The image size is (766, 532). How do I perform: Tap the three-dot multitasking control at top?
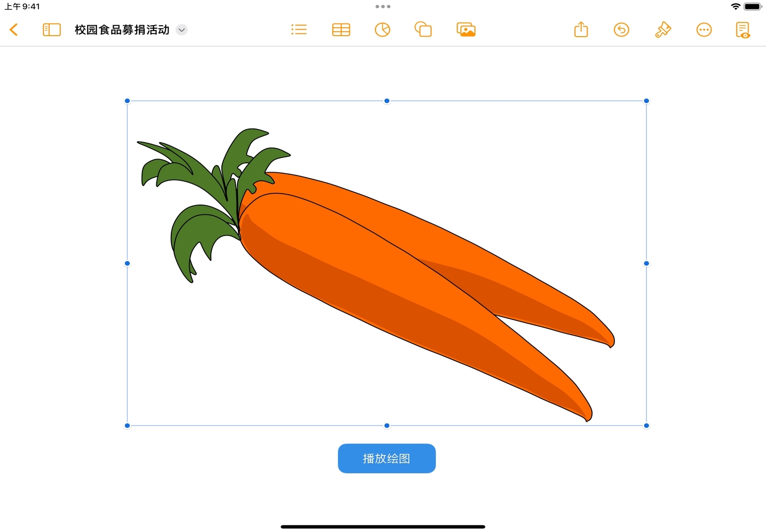tap(383, 7)
